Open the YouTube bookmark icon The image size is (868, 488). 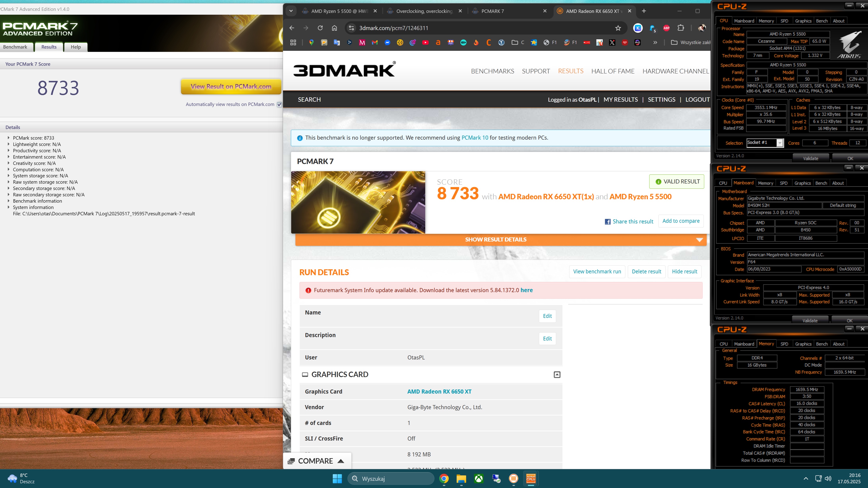click(x=425, y=42)
